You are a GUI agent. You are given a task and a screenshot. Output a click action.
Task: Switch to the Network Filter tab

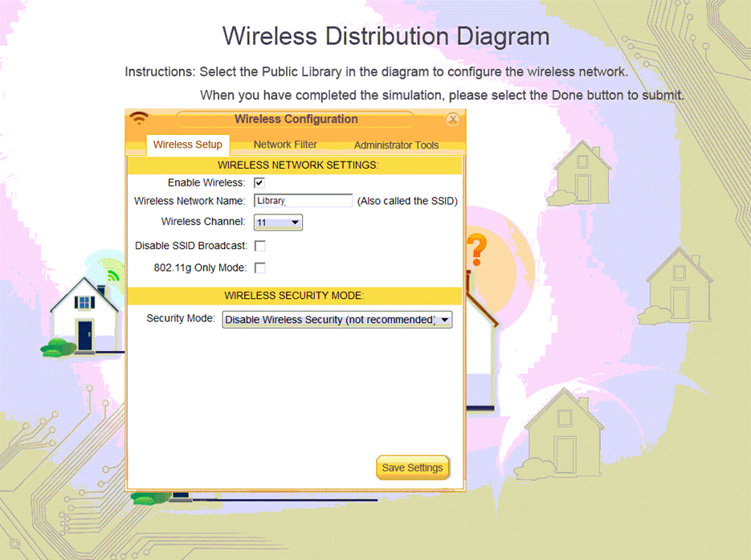(285, 145)
